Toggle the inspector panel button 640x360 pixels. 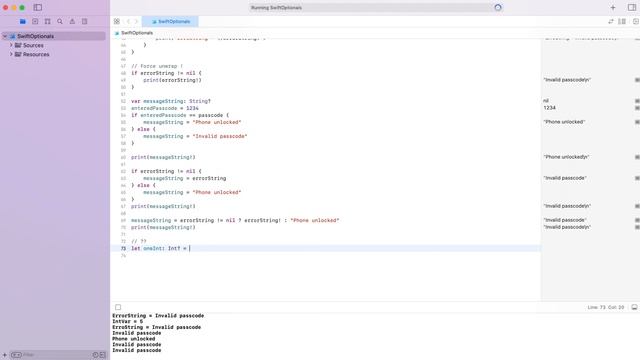click(x=632, y=7)
